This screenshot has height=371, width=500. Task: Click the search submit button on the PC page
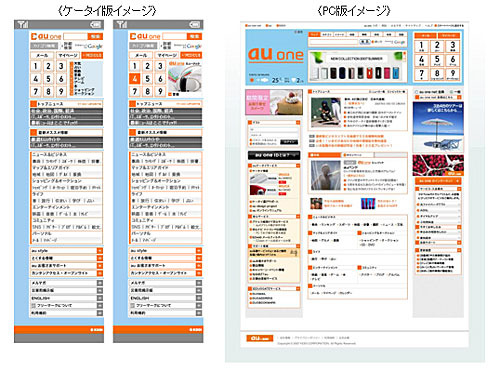pyautogui.click(x=365, y=42)
